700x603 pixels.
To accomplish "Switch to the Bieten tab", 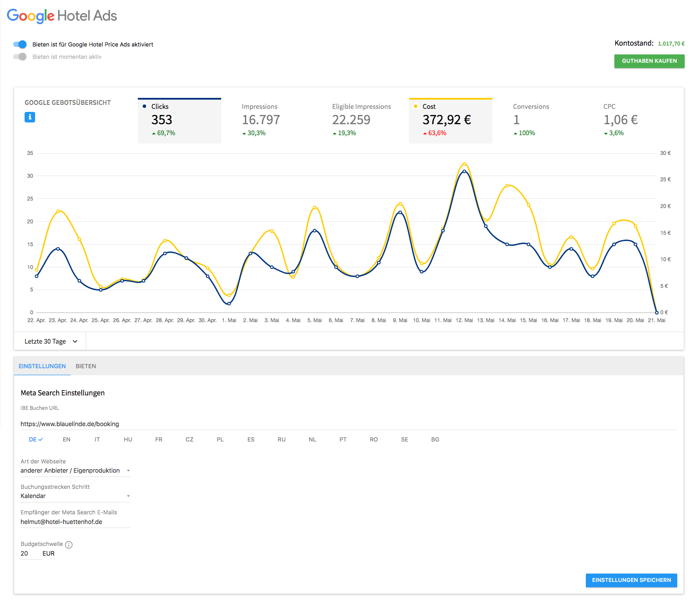I will (x=86, y=366).
